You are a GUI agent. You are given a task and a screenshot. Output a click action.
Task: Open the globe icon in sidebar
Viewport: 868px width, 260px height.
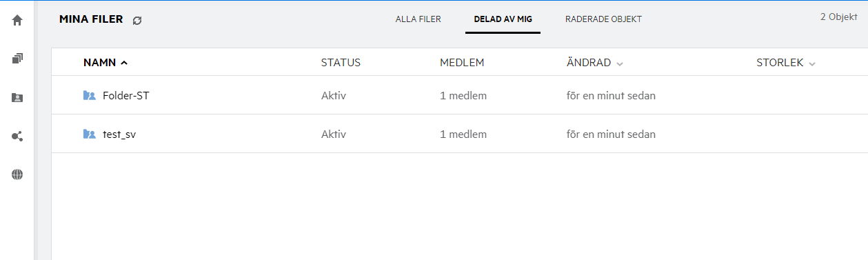tap(17, 175)
